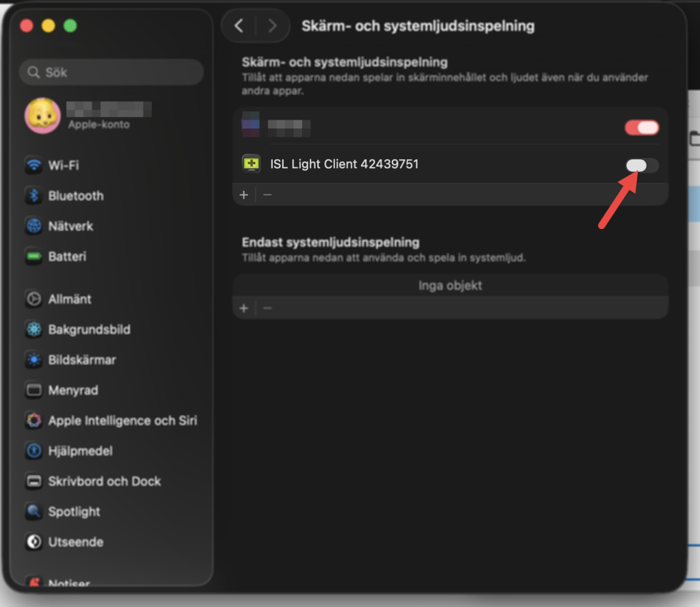700x607 pixels.
Task: Open Bluetooth settings via its icon
Action: pos(33,196)
